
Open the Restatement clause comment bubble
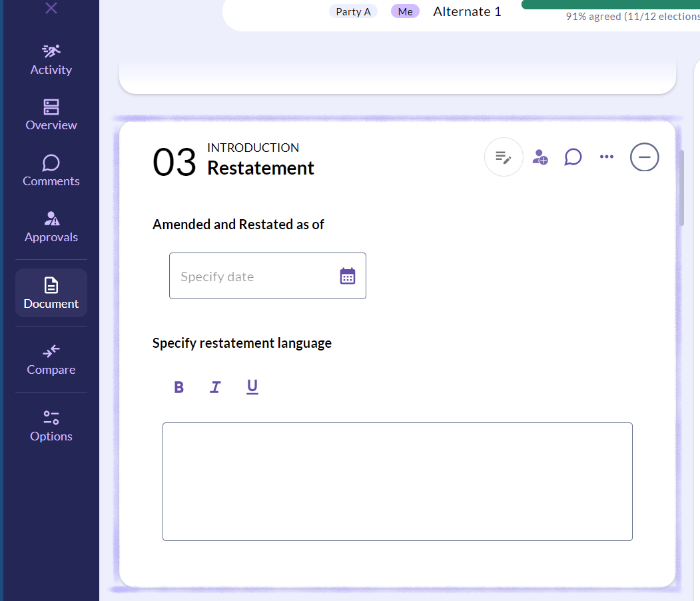[573, 157]
